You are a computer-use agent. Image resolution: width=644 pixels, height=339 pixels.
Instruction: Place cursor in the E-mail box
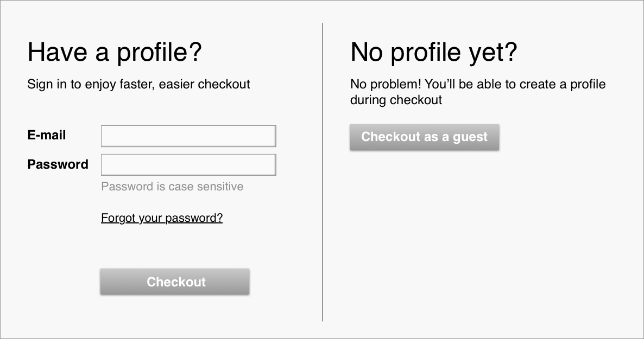point(188,136)
